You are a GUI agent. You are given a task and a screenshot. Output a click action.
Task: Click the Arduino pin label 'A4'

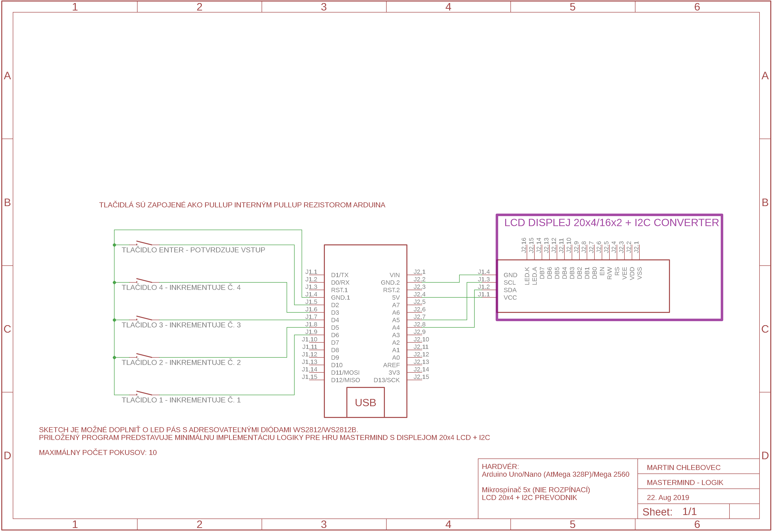[x=395, y=327]
